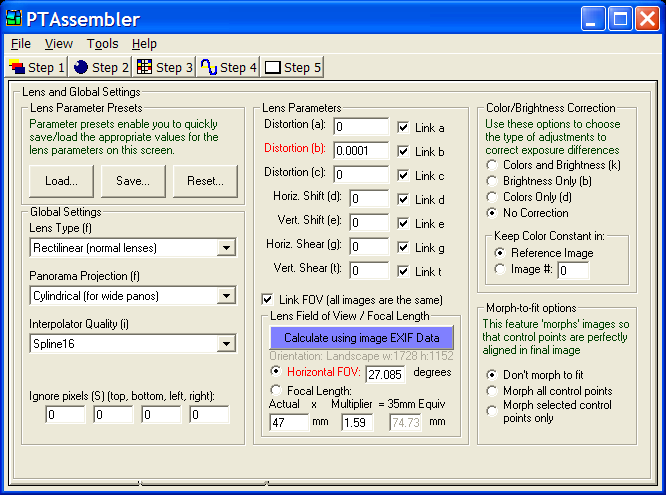This screenshot has width=666, height=495.
Task: Click the Image # number field
Action: point(573,270)
